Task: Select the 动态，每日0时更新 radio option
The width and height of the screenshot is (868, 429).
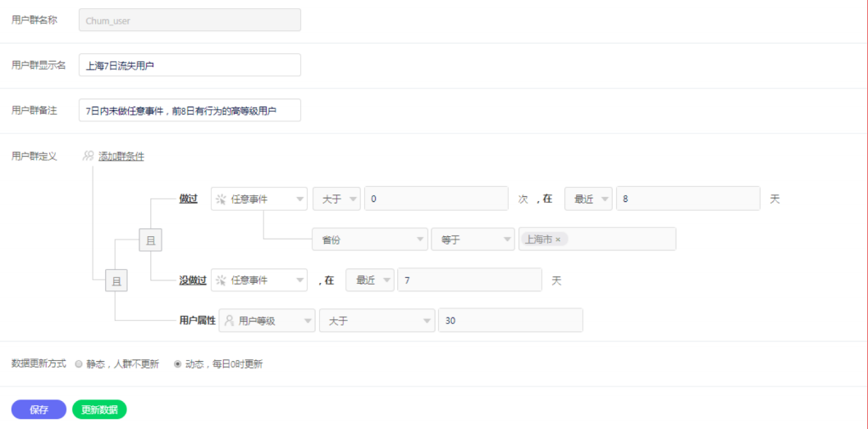Action: pos(178,364)
